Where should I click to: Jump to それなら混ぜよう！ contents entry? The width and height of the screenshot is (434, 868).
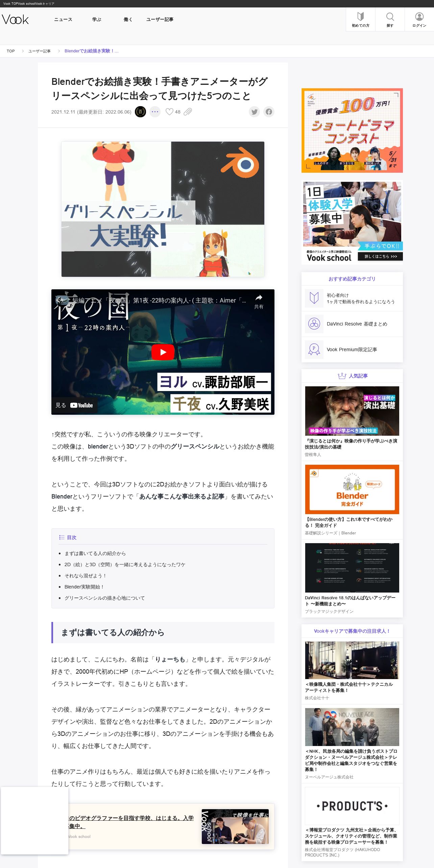coord(86,576)
